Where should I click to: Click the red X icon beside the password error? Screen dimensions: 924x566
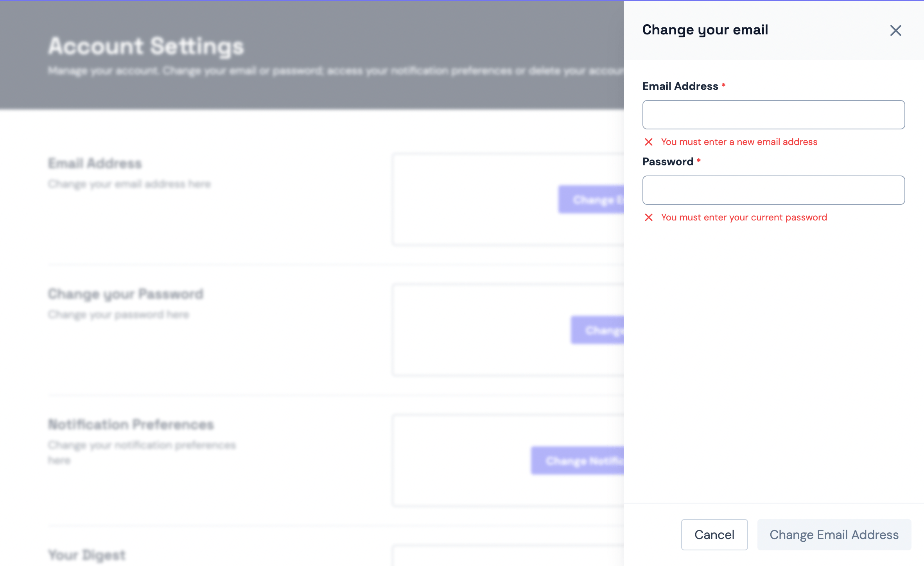(649, 217)
